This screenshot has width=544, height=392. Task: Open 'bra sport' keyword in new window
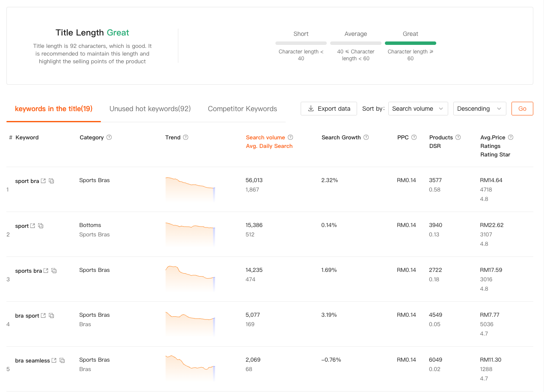click(x=43, y=315)
